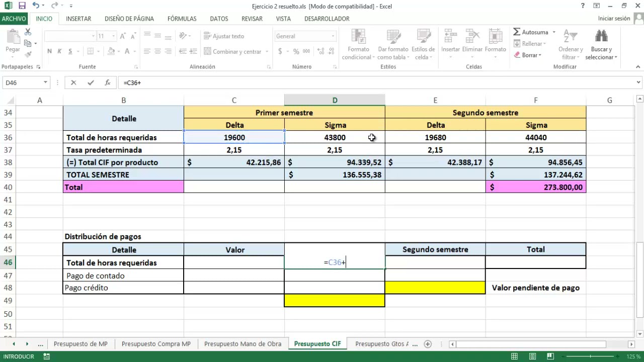
Task: Click the macro recording icon in status bar
Action: click(x=47, y=356)
